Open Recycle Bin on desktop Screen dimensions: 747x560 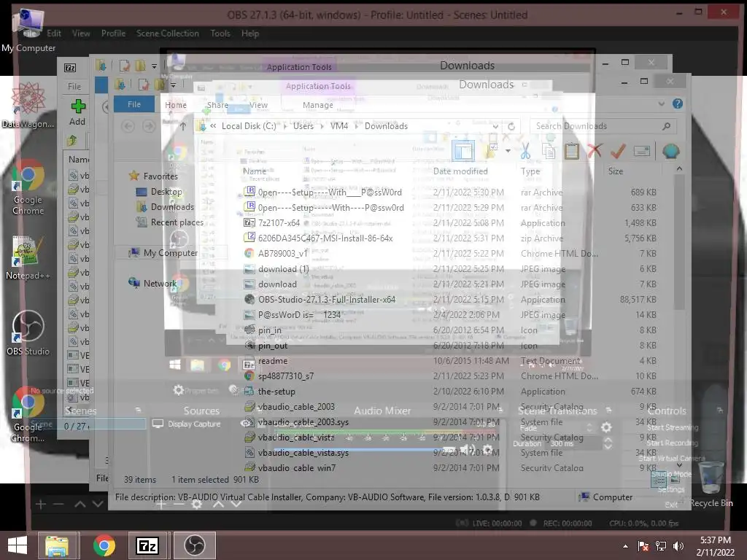point(711,483)
